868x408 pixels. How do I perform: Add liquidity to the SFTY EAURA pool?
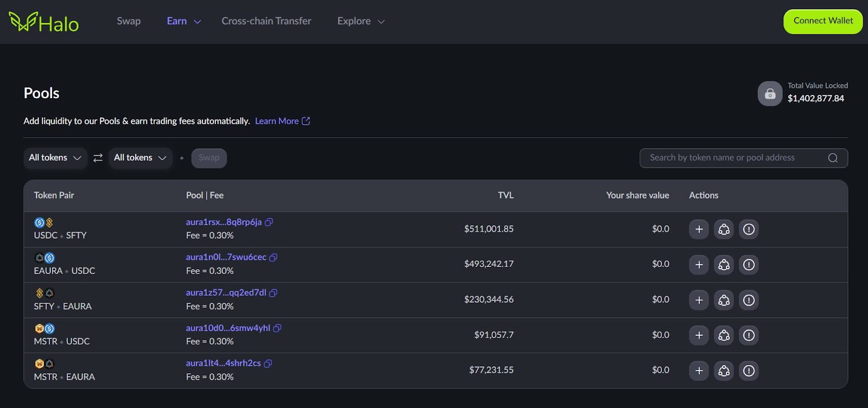(x=699, y=300)
